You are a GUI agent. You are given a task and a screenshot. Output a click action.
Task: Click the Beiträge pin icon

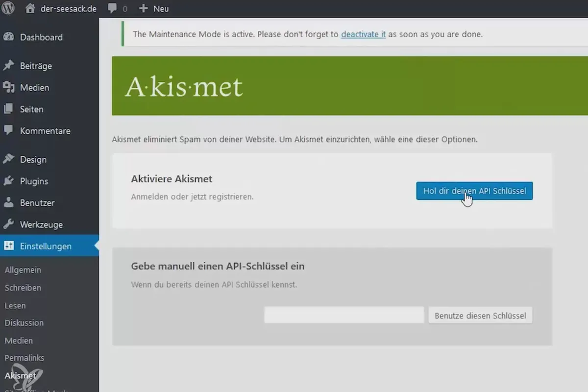click(8, 66)
